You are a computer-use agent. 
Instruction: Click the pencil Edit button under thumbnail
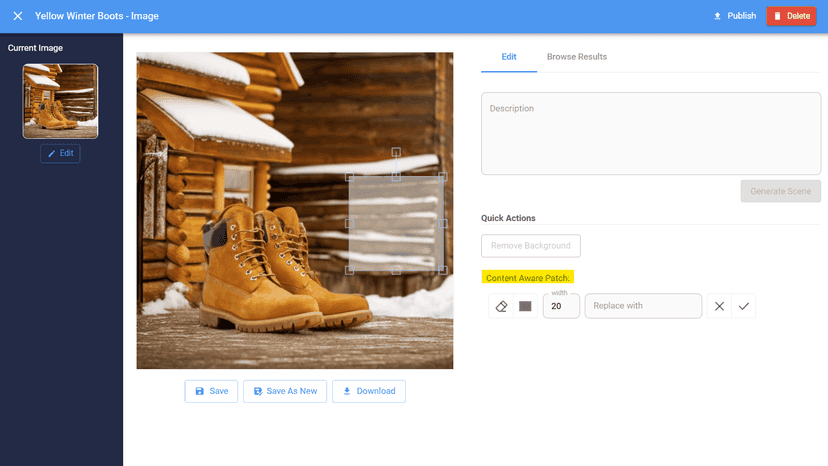click(60, 153)
